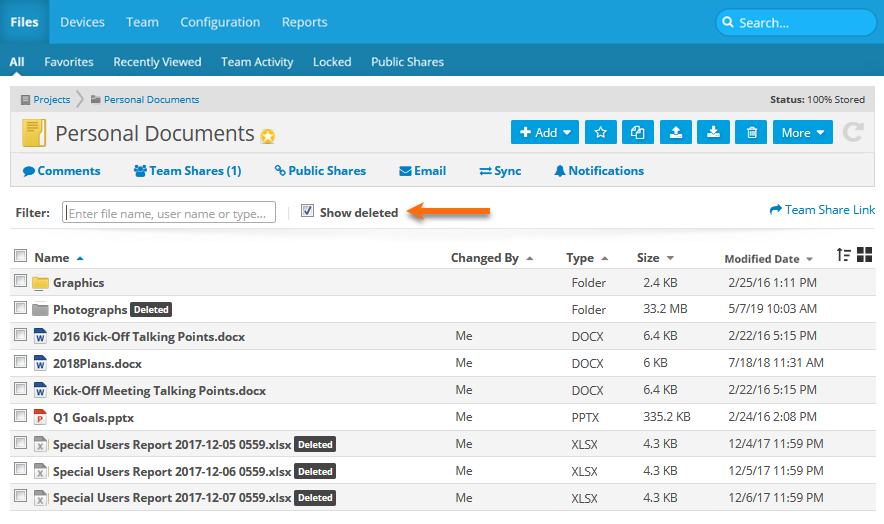Switch to the Recently Viewed tab
The width and height of the screenshot is (884, 524).
coord(157,62)
